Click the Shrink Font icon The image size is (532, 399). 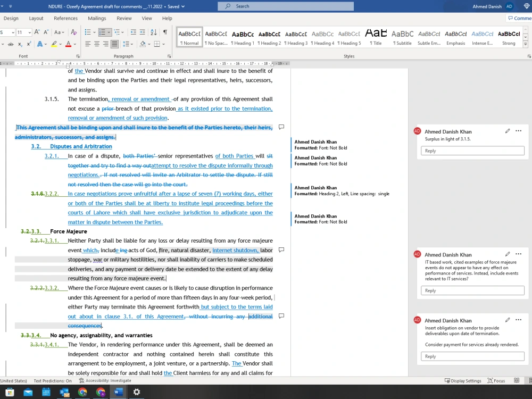46,32
